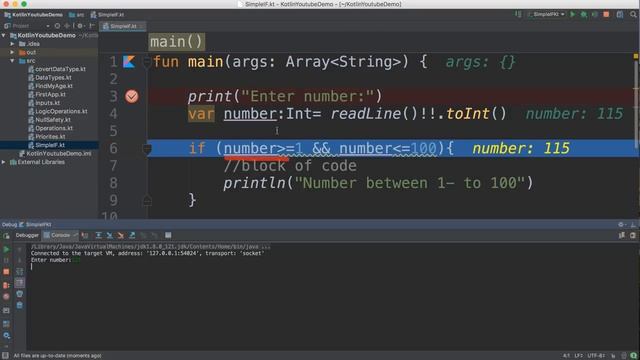Click Force Step Into debug icon

pos(120,236)
